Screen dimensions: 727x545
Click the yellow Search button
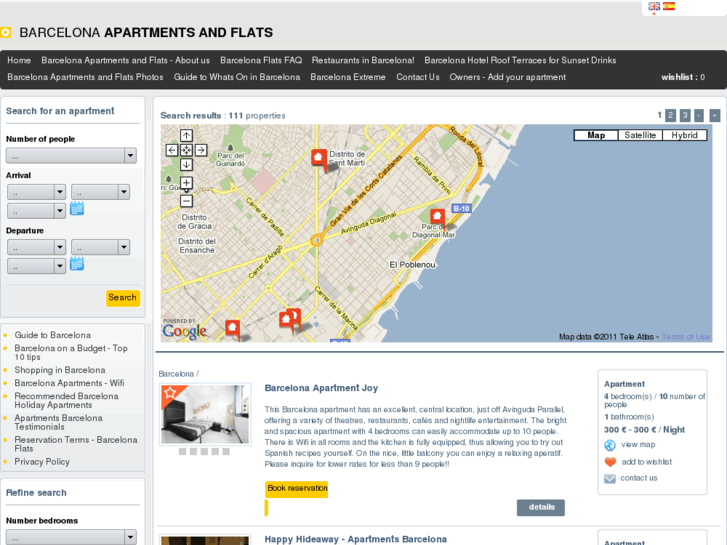(x=123, y=298)
